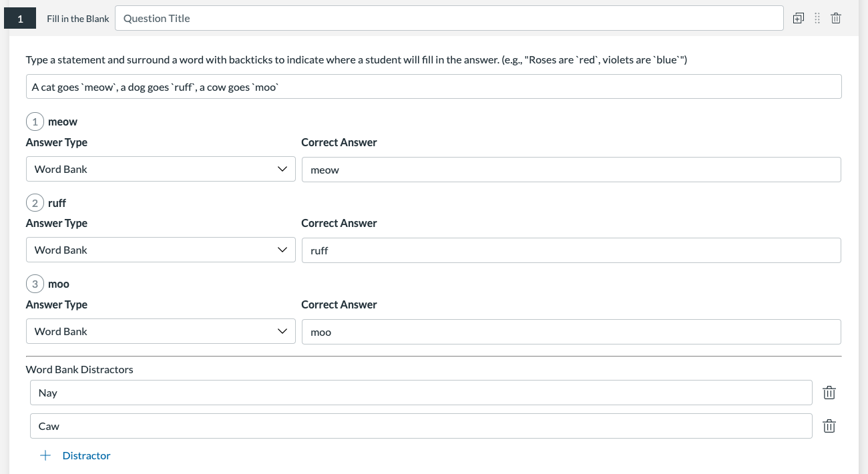The width and height of the screenshot is (868, 474).
Task: Open the Answer Type dropdown for ruff
Action: click(x=160, y=250)
